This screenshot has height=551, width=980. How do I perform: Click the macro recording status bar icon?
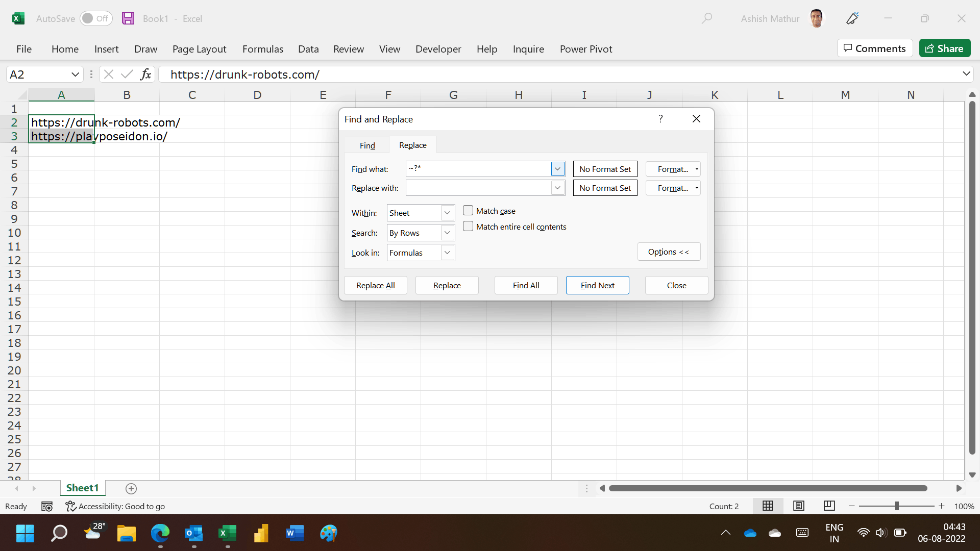(47, 507)
